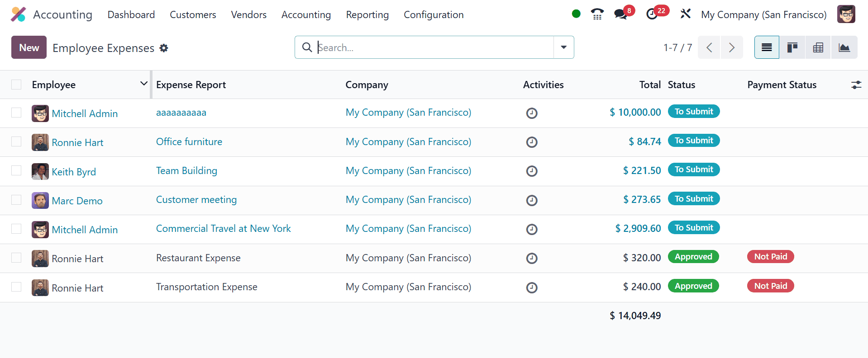This screenshot has width=868, height=358.
Task: Click the $ 14,049.49 grand total
Action: pos(635,316)
